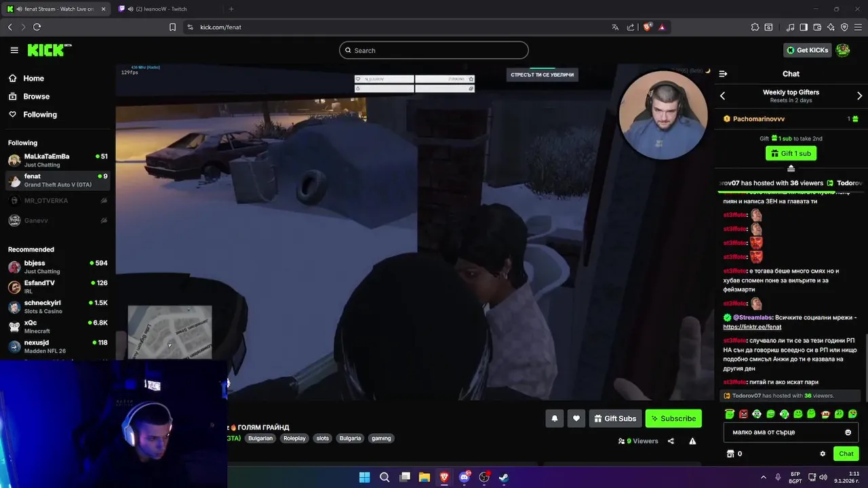
Task: Open the browser main menu icon
Action: click(x=858, y=27)
